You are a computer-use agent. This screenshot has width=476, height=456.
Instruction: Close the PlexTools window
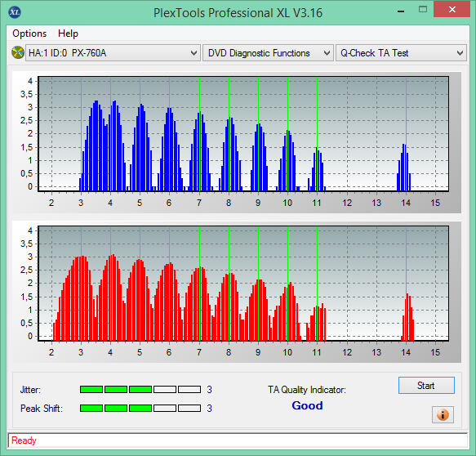pyautogui.click(x=452, y=10)
